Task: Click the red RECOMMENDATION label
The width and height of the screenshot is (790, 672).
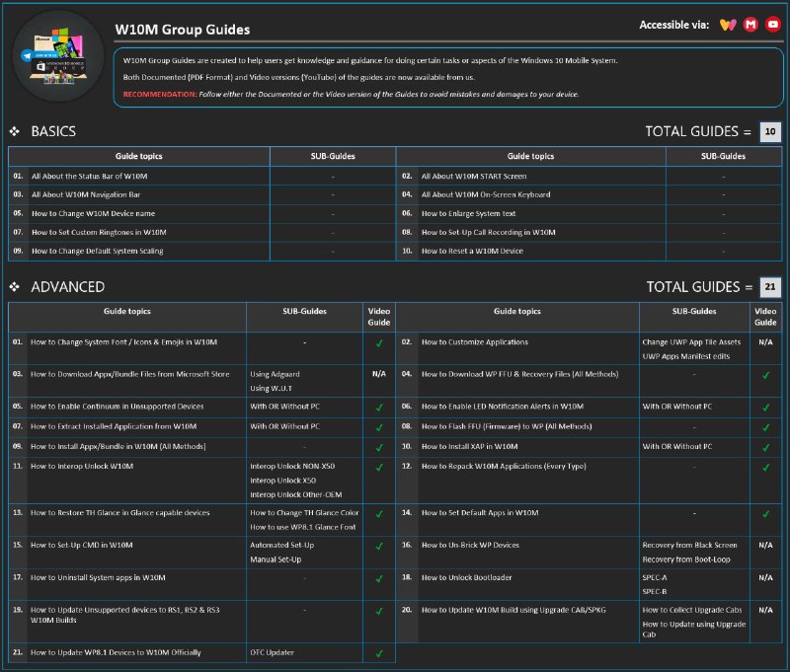Action: coord(160,95)
